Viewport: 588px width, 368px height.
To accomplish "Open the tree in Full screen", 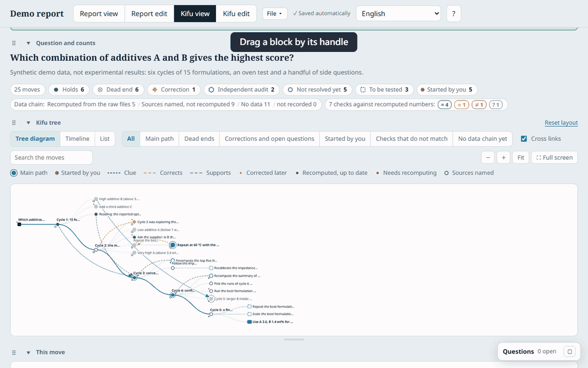I will click(x=554, y=158).
